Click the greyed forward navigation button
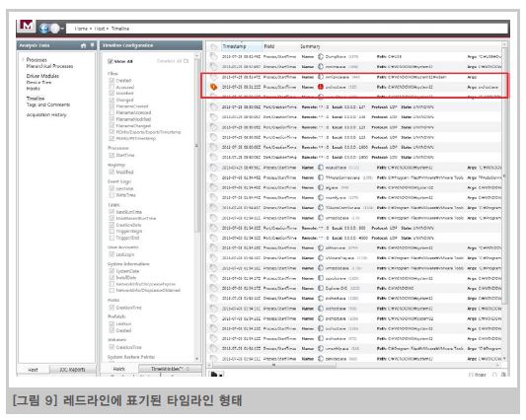This screenshot has height=420, width=526. click(55, 29)
